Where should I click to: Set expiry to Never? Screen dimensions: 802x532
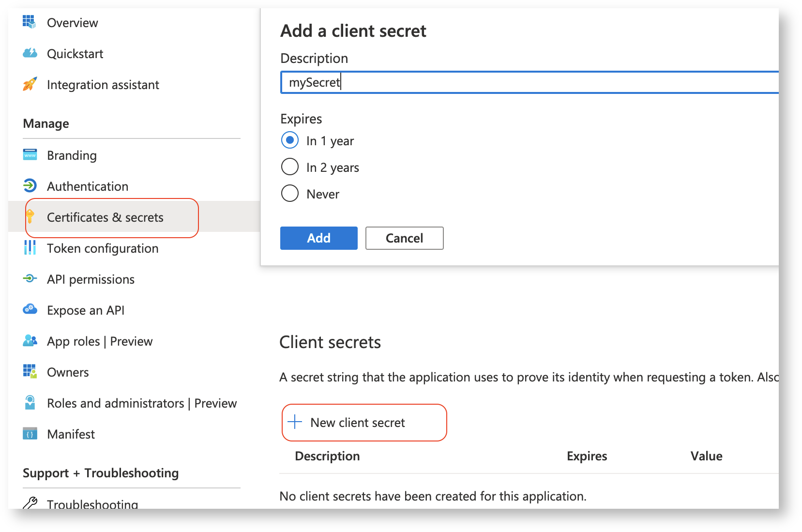pyautogui.click(x=290, y=194)
